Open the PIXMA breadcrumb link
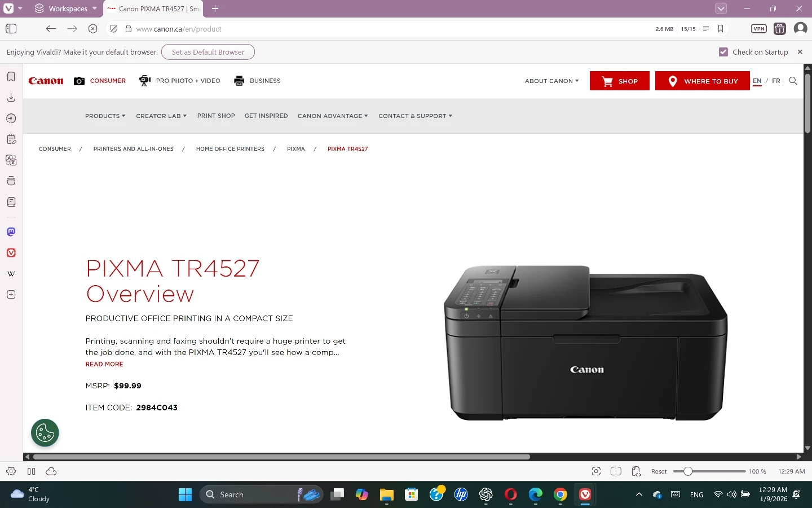Image resolution: width=812 pixels, height=508 pixels. pos(296,149)
